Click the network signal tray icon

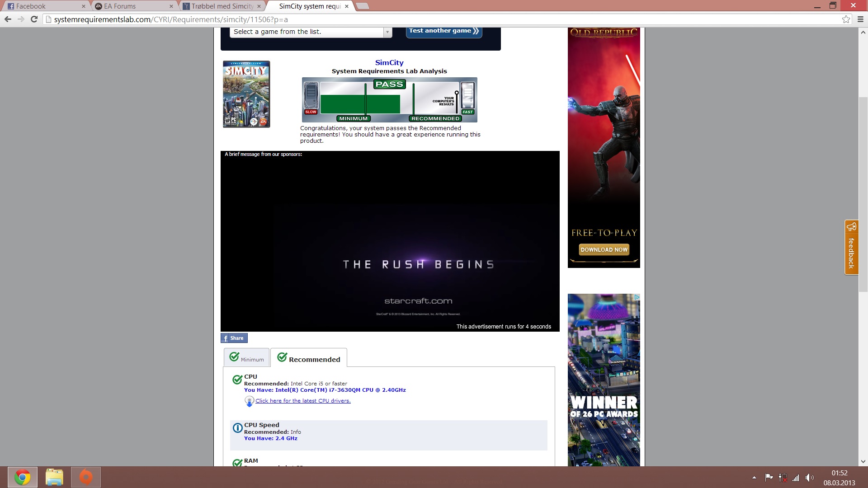click(796, 478)
